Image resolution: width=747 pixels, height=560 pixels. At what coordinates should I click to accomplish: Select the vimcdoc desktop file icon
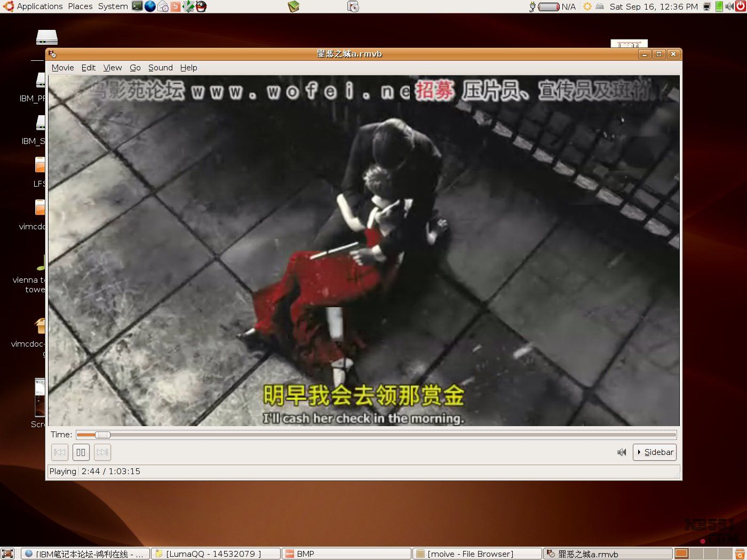pos(40,208)
